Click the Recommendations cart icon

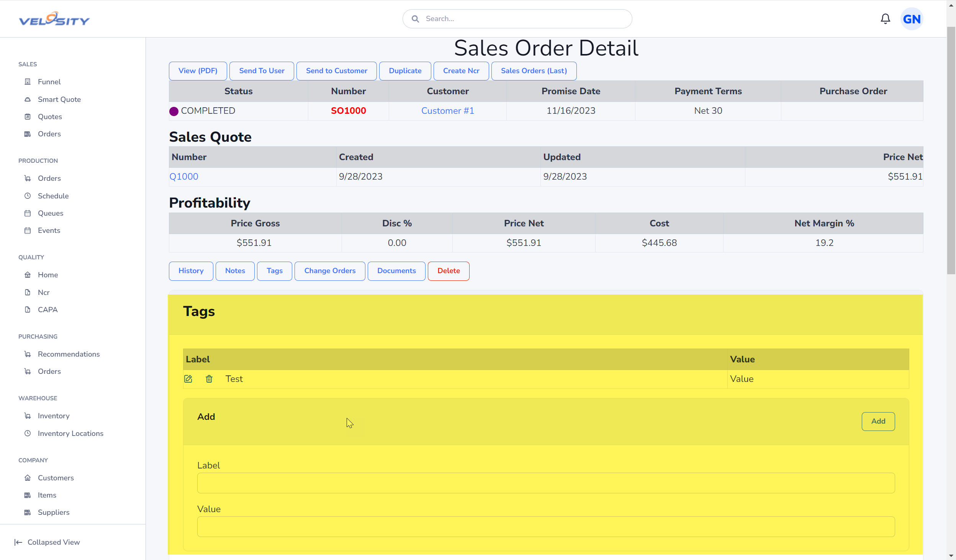click(x=28, y=354)
